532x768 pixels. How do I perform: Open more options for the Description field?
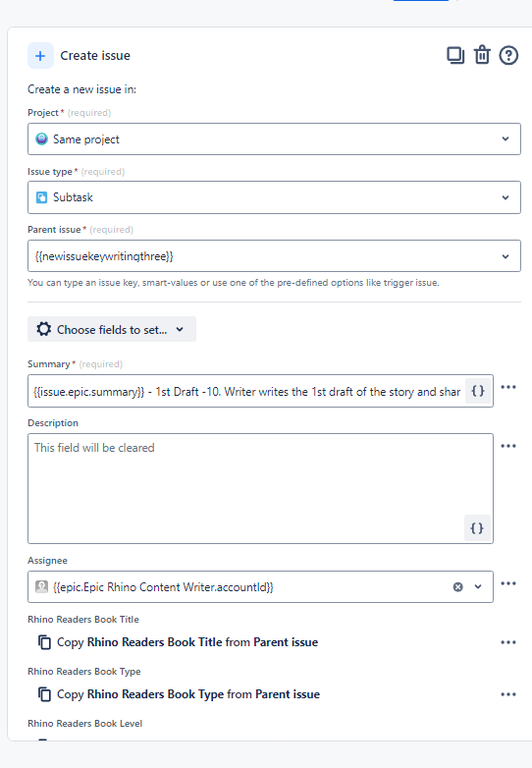[x=508, y=446]
